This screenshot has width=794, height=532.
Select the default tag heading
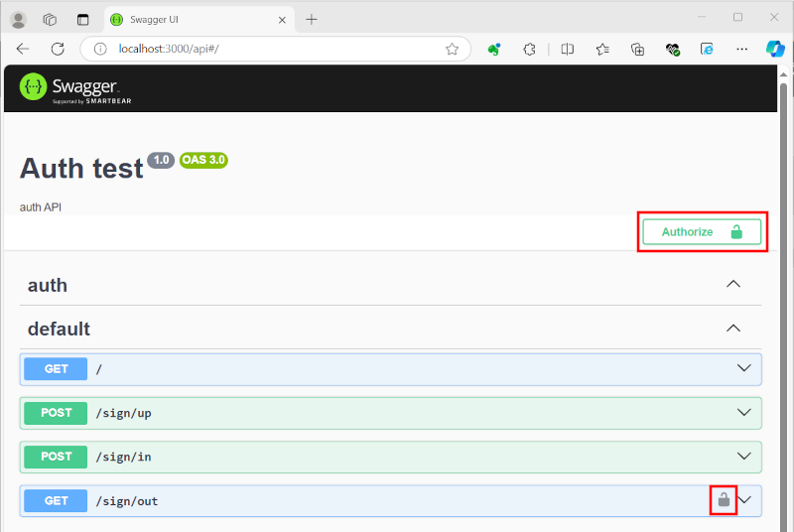[59, 329]
